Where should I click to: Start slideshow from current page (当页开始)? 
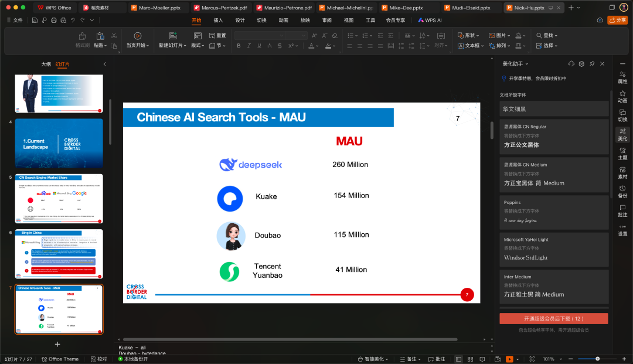click(x=138, y=40)
